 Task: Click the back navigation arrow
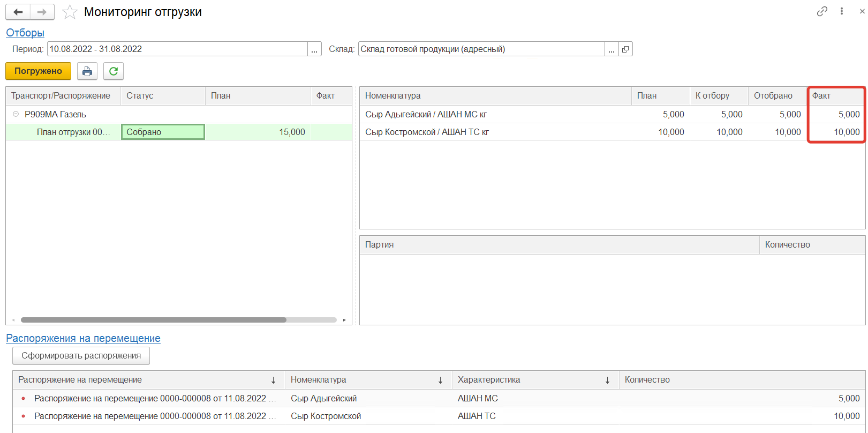click(x=18, y=12)
